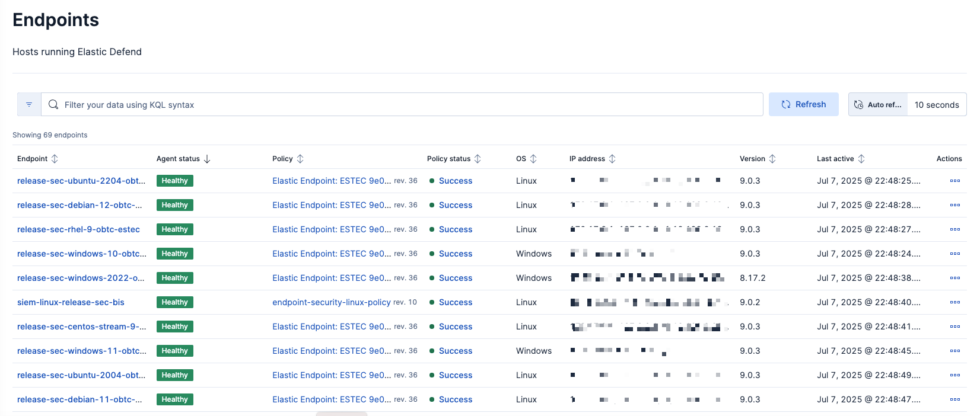Sort by Last active column
This screenshot has width=980, height=416.
(x=861, y=159)
